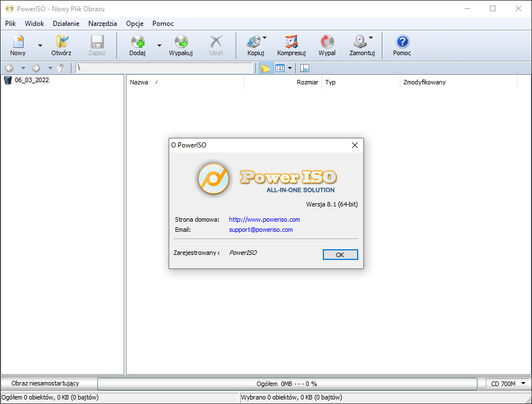Sort by the Typ column header
This screenshot has height=404, width=532.
[x=361, y=82]
